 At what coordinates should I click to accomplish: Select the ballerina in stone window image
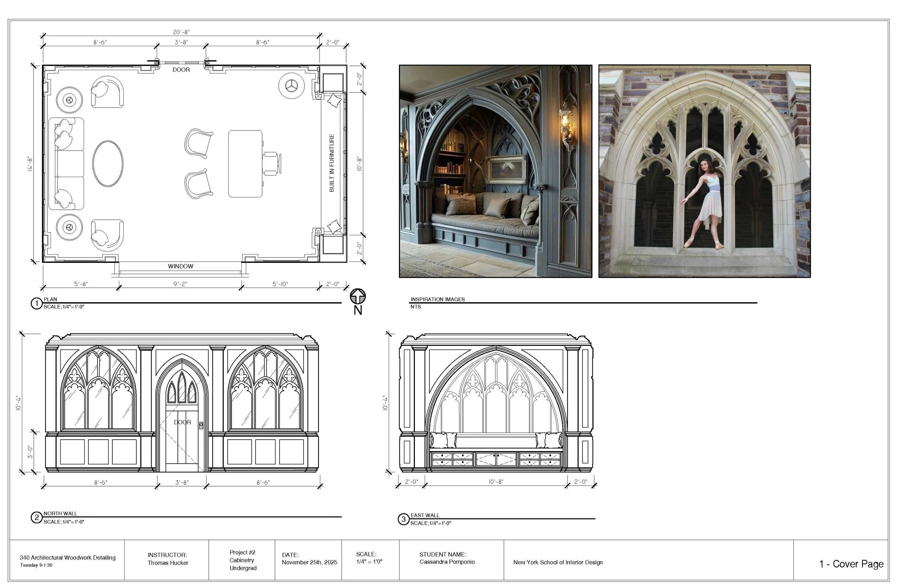point(704,171)
